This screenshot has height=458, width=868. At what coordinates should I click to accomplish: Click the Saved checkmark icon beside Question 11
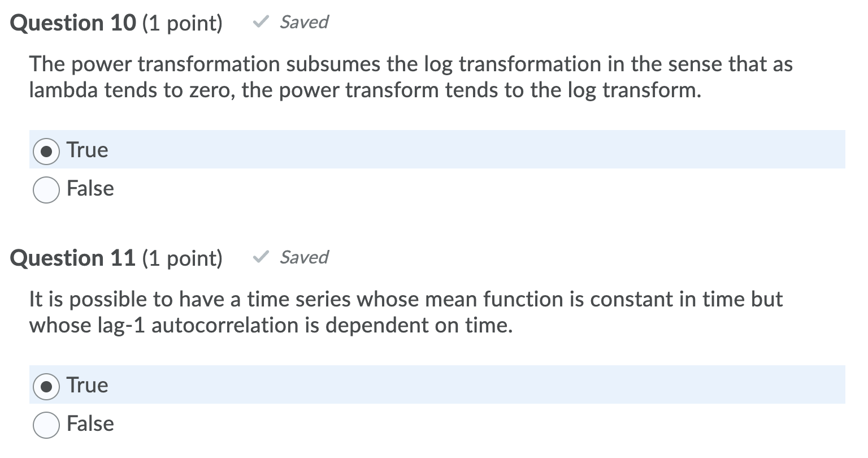262,258
